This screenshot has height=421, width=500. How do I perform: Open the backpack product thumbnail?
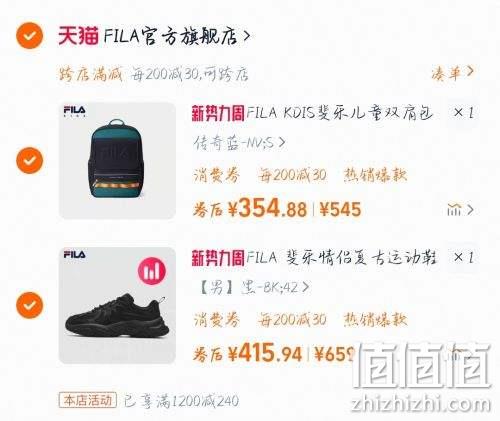(117, 161)
